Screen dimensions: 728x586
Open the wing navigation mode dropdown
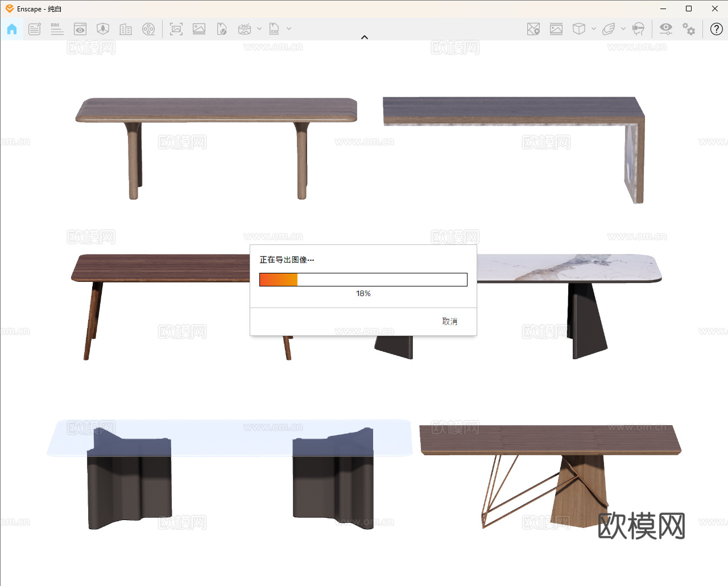pos(623,28)
